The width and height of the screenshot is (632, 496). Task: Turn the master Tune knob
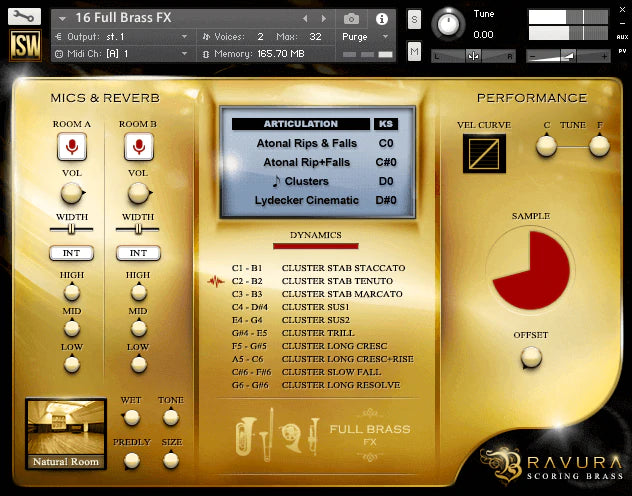click(448, 24)
